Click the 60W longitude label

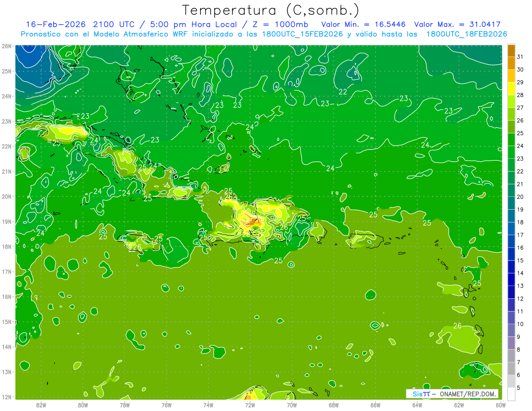click(501, 404)
